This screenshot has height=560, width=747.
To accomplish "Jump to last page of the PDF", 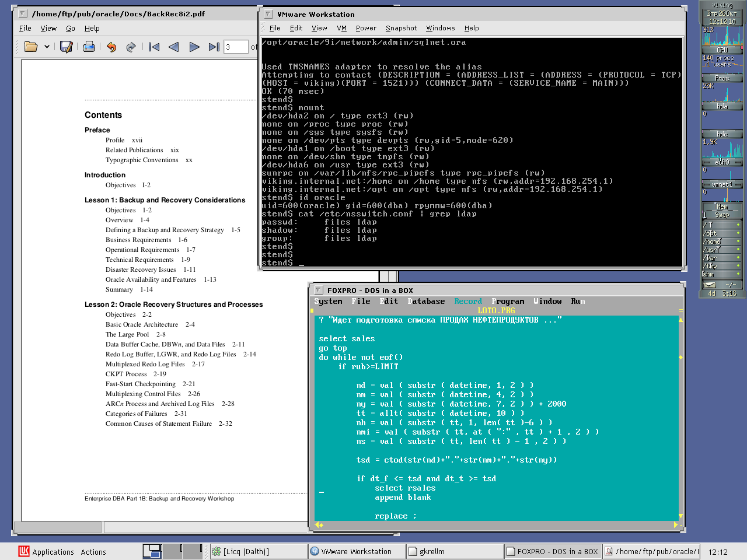I will point(214,47).
